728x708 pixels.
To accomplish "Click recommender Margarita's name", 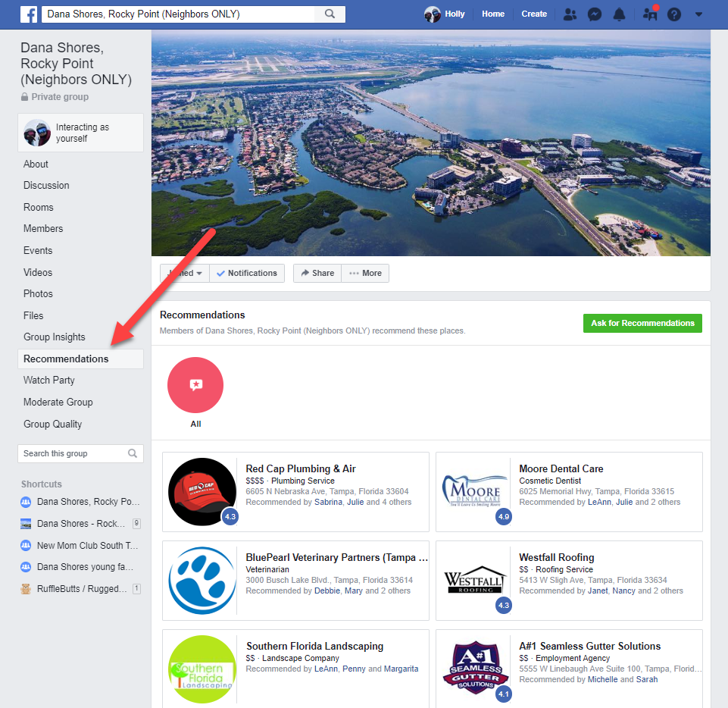I will coord(401,669).
